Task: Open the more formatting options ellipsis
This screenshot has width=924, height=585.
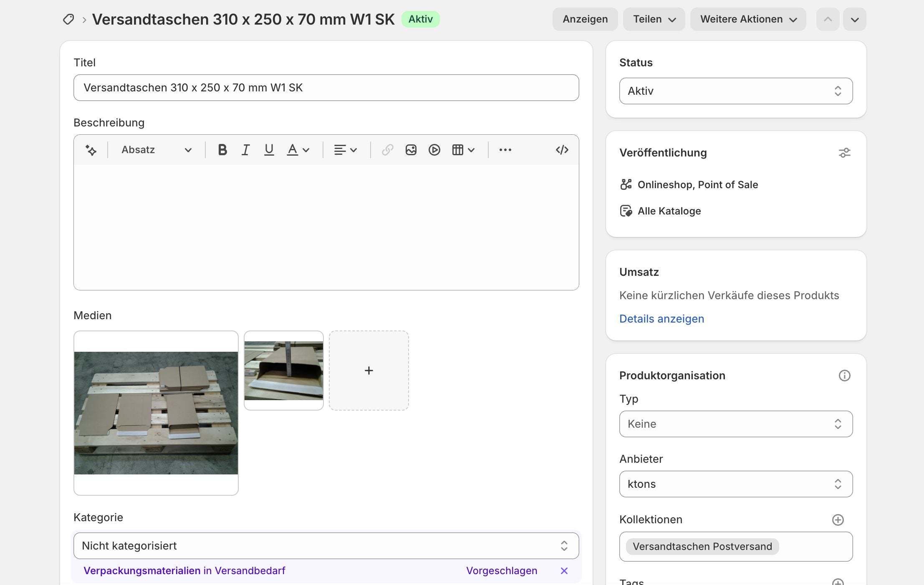Action: coord(505,150)
